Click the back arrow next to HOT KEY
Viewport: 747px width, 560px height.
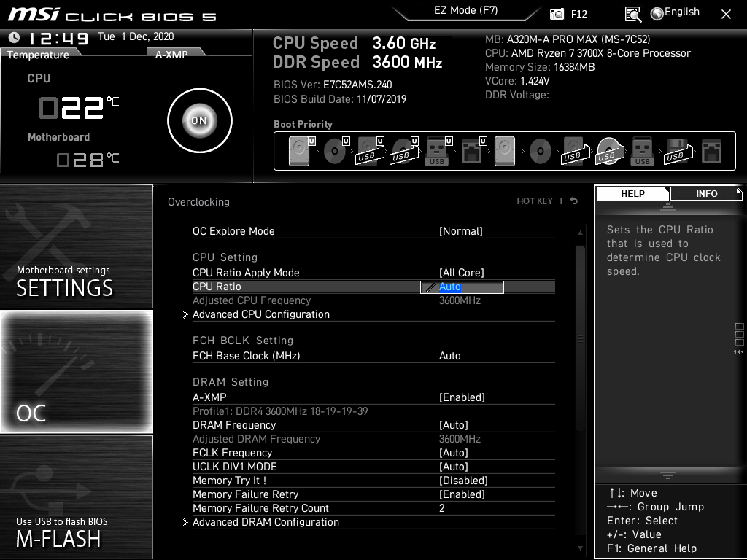tap(574, 201)
